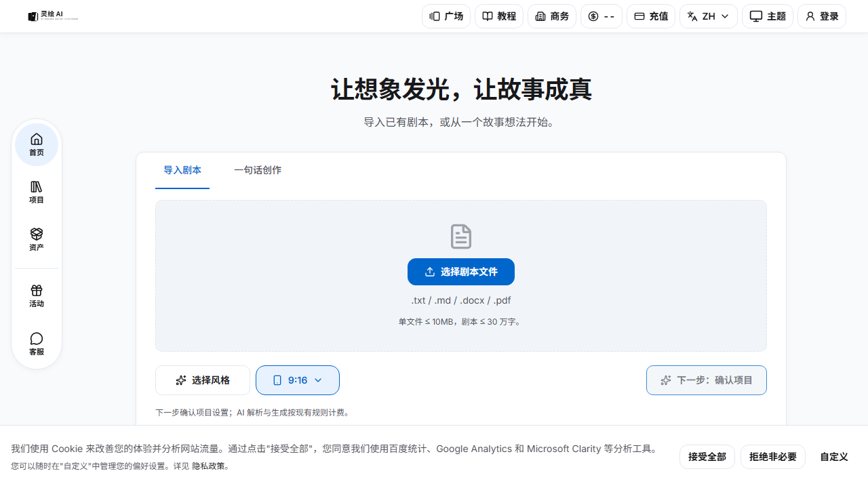
Task: Open the 隐私政策 privacy policy link
Action: click(x=208, y=466)
